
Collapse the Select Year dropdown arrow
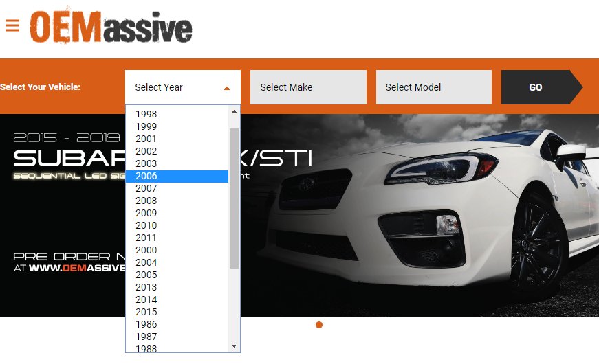[x=226, y=88]
